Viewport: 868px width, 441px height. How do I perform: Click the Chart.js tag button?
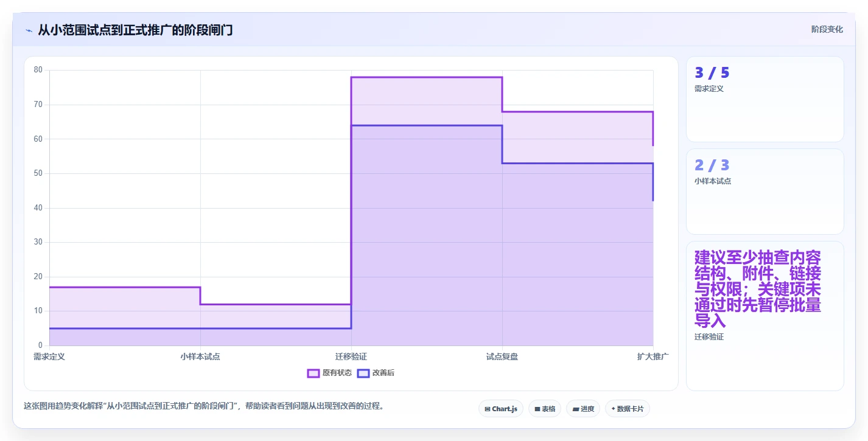click(x=501, y=409)
